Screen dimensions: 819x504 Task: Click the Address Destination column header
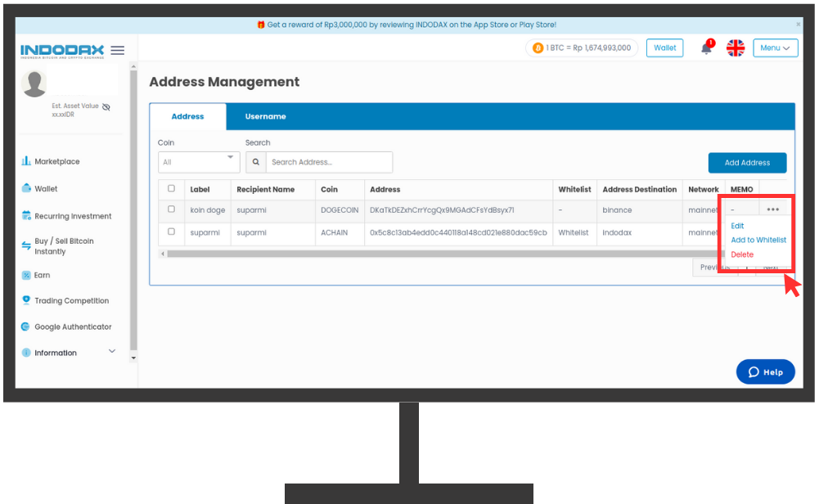coord(639,190)
